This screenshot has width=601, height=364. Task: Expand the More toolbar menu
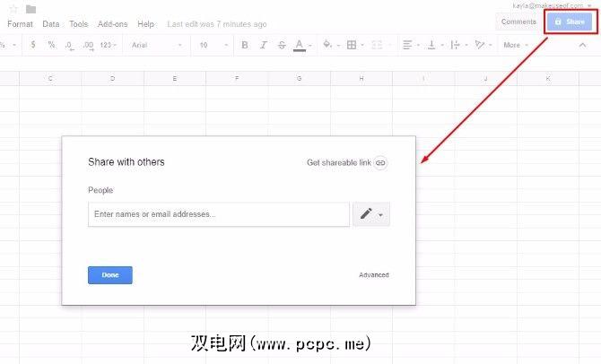516,45
